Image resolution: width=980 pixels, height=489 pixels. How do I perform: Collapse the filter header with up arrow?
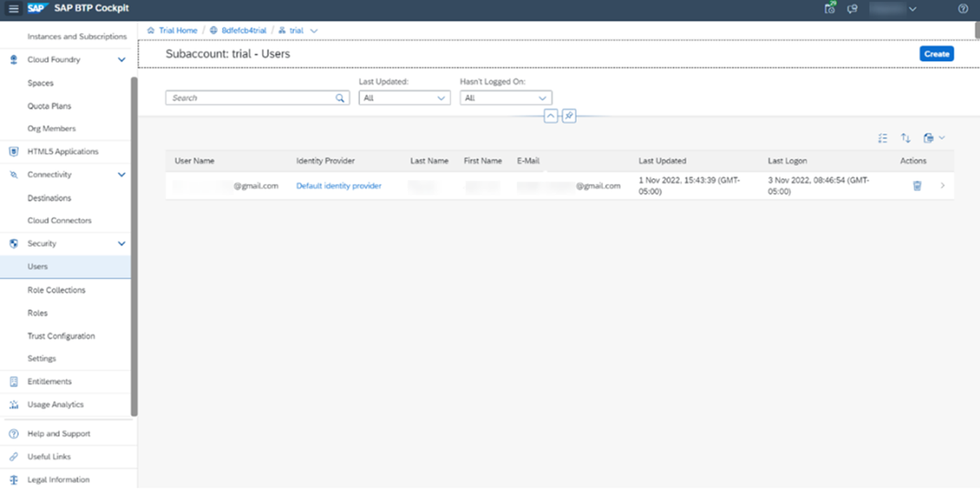coord(551,116)
